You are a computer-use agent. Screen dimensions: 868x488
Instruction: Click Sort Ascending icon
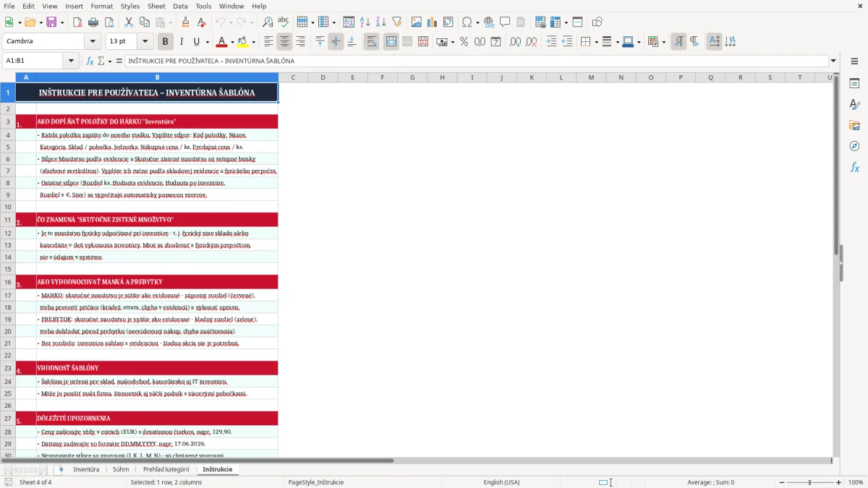(x=365, y=22)
